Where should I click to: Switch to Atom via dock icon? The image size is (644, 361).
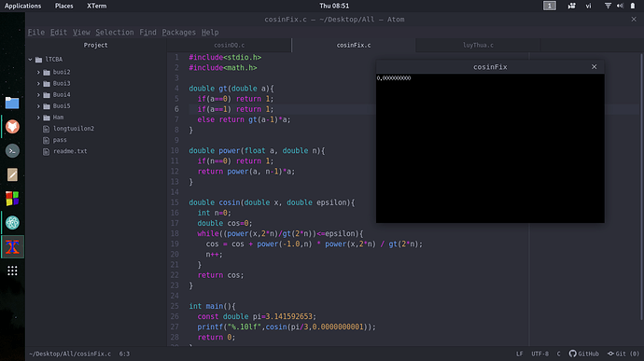click(x=12, y=223)
